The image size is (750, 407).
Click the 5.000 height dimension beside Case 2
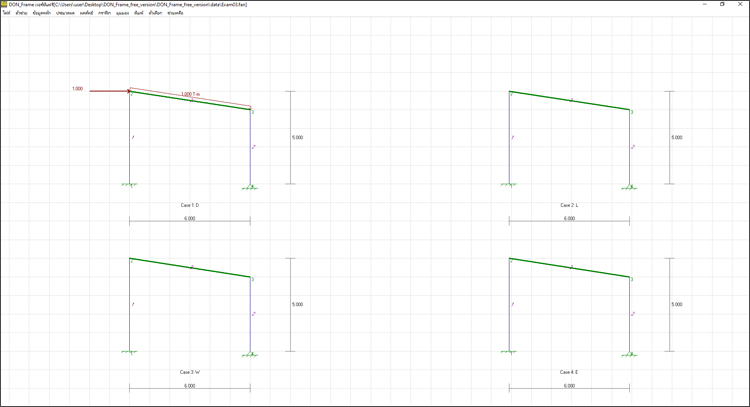[x=677, y=137]
